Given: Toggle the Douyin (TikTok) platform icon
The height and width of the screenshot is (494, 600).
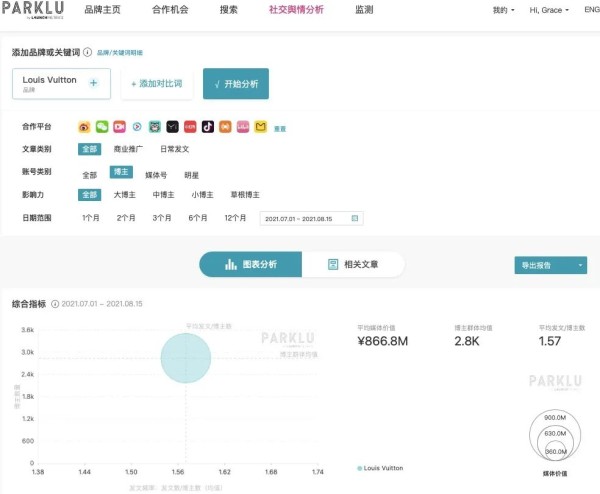Looking at the screenshot, I should click(x=208, y=127).
